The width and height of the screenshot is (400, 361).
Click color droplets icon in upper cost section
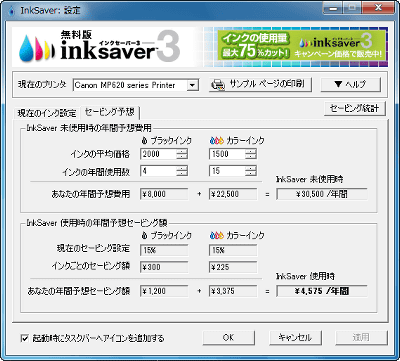pos(217,141)
